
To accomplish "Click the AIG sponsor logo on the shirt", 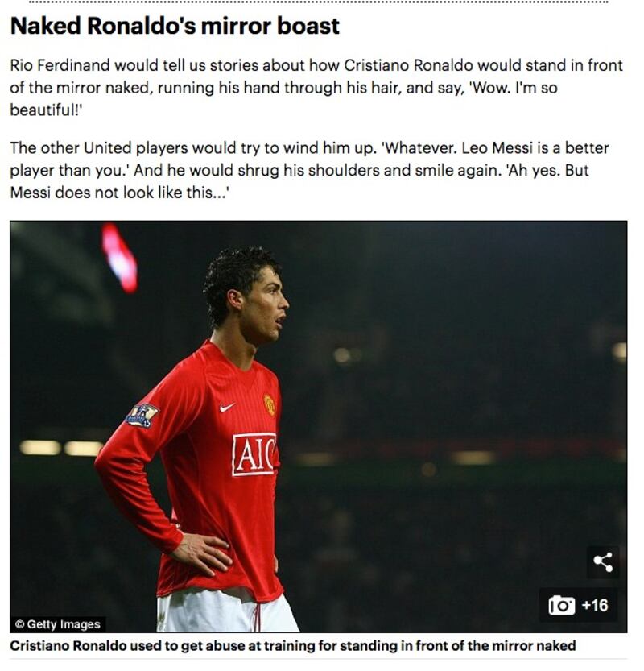I will [254, 454].
